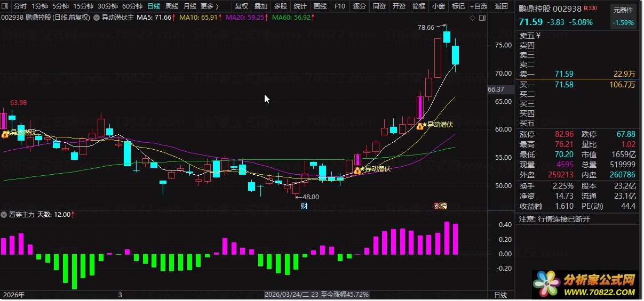
Task: Click the 涨榜 marker below the chart
Action: click(441, 206)
